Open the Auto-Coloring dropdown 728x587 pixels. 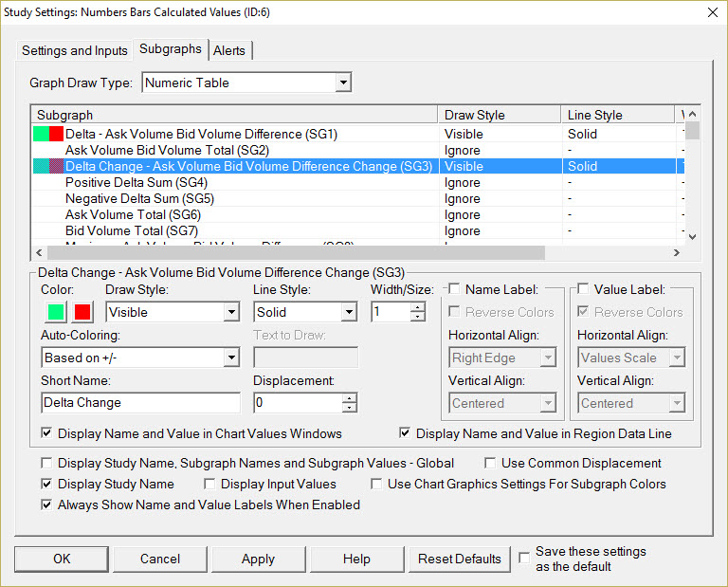(231, 358)
